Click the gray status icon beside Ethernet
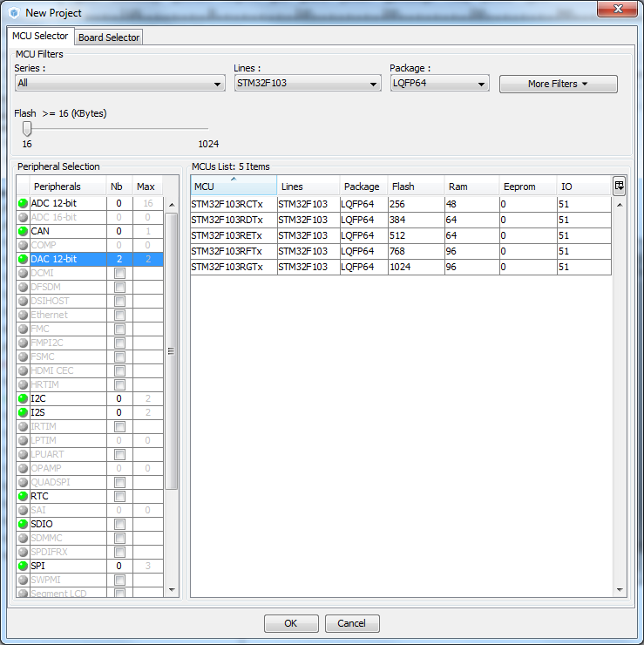 pyautogui.click(x=23, y=316)
